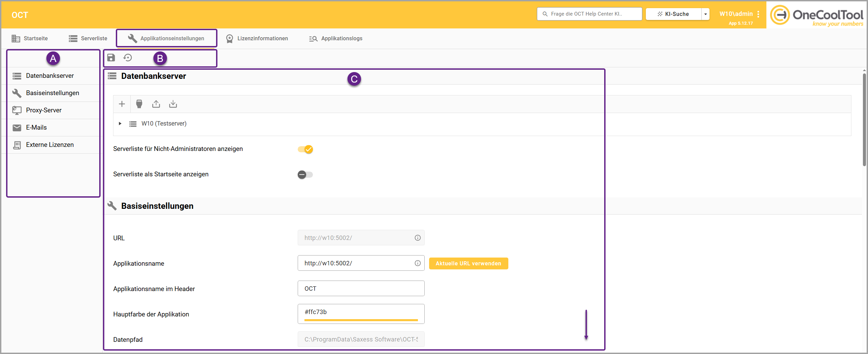Switch to the Lizenzinformationen tab
This screenshot has height=354, width=868.
pyautogui.click(x=257, y=39)
